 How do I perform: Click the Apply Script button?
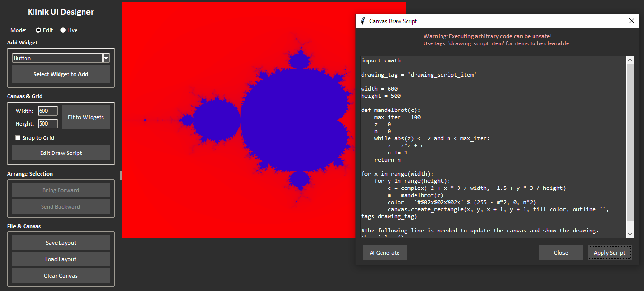(610, 253)
